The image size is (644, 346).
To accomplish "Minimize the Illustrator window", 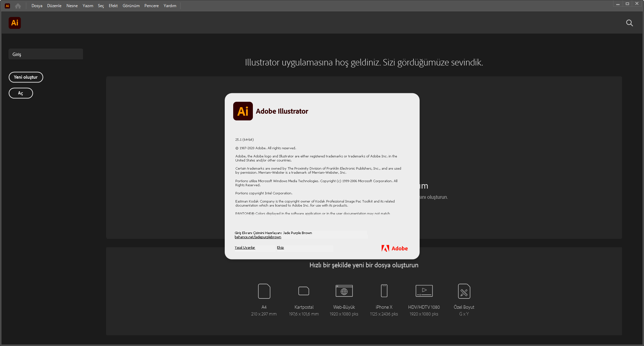I will pyautogui.click(x=618, y=4).
